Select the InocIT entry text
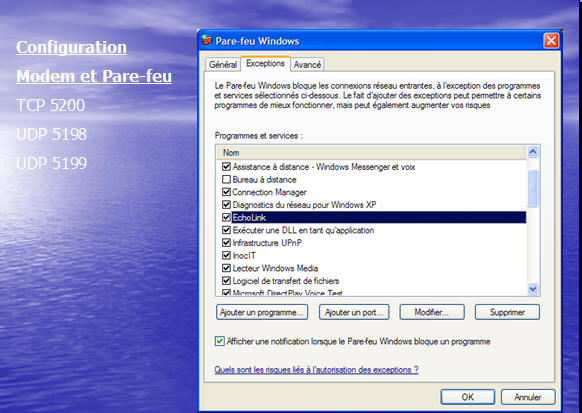The image size is (582, 413). pyautogui.click(x=244, y=256)
